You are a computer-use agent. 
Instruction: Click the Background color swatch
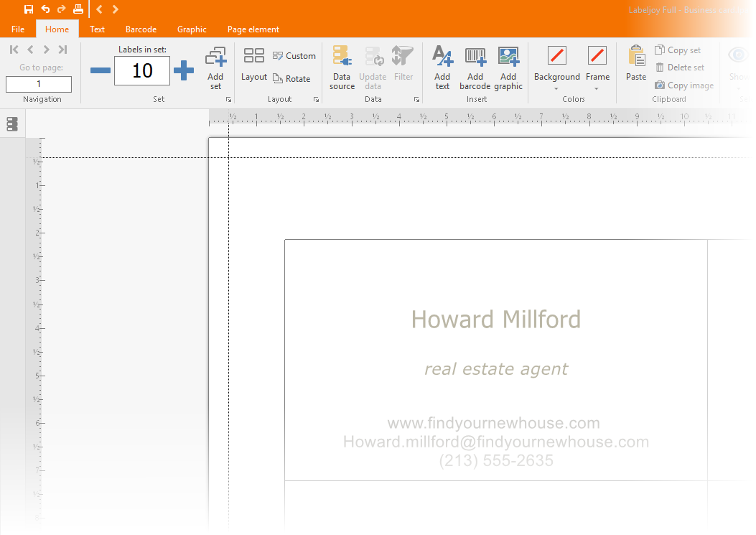pyautogui.click(x=557, y=55)
